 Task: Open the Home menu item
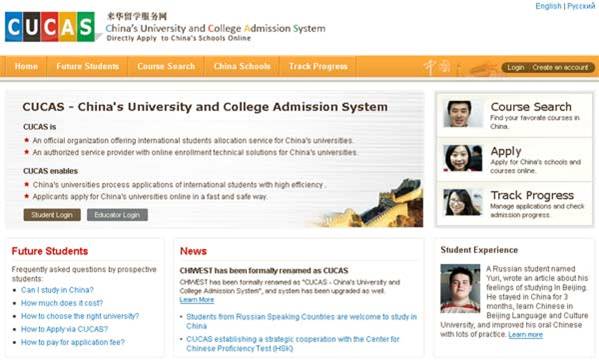26,66
